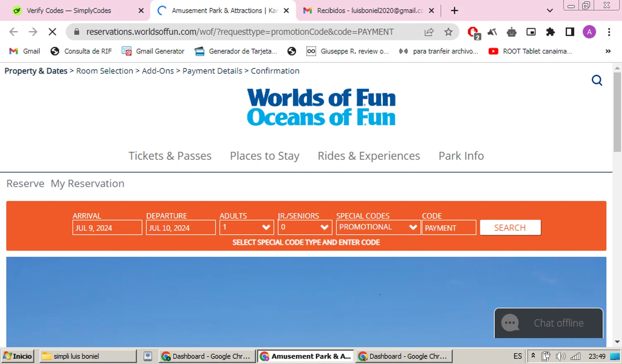622x364 pixels.
Task: Open tab search chevron
Action: click(550, 11)
